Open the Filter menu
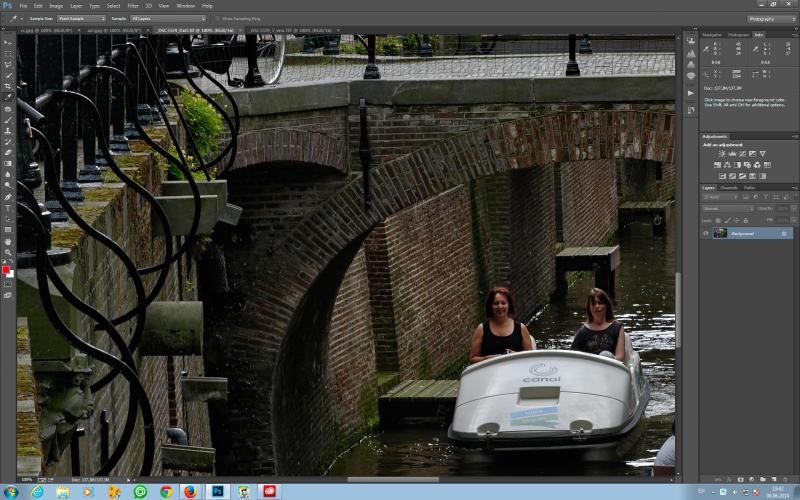The width and height of the screenshot is (800, 500). point(133,6)
